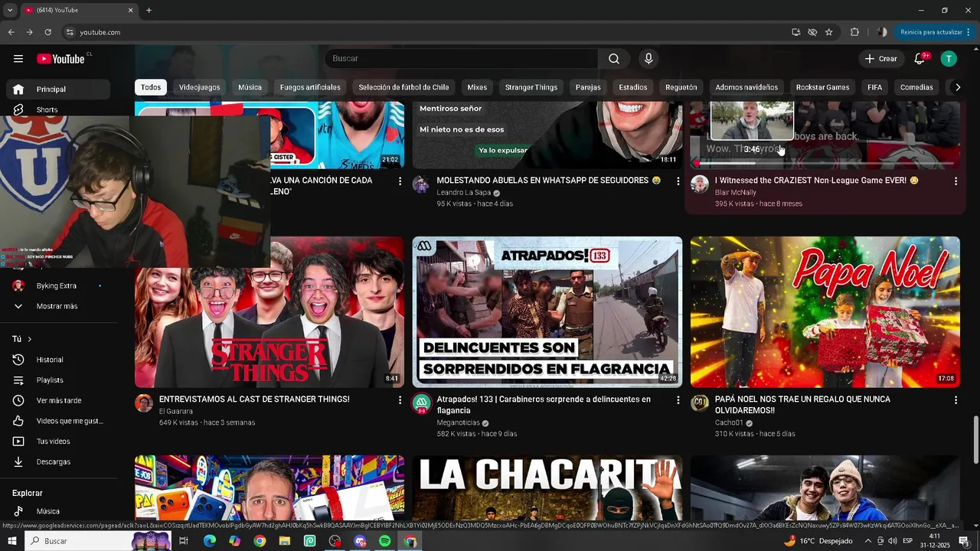Open Spotify from the taskbar

tap(384, 541)
